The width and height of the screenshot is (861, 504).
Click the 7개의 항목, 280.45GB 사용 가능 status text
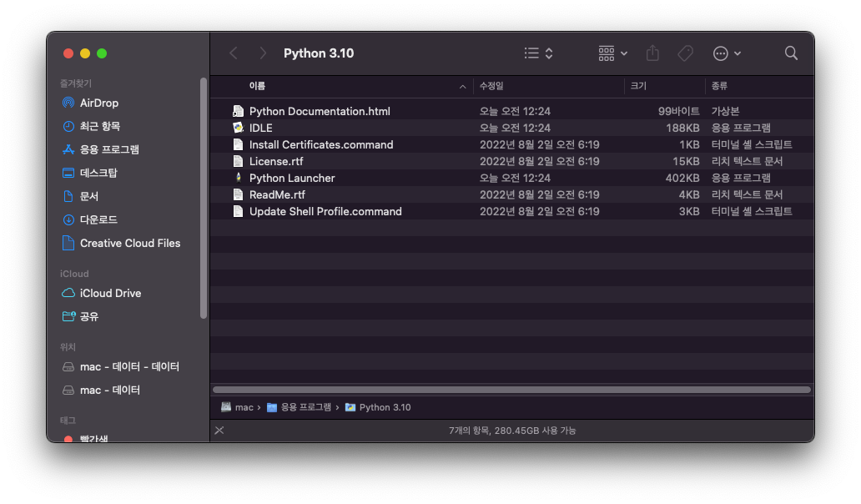coord(512,431)
